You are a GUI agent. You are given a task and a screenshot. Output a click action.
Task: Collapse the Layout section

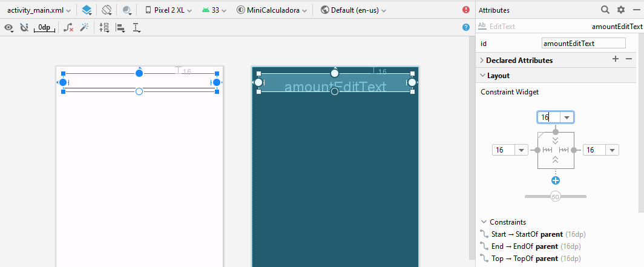coord(482,76)
